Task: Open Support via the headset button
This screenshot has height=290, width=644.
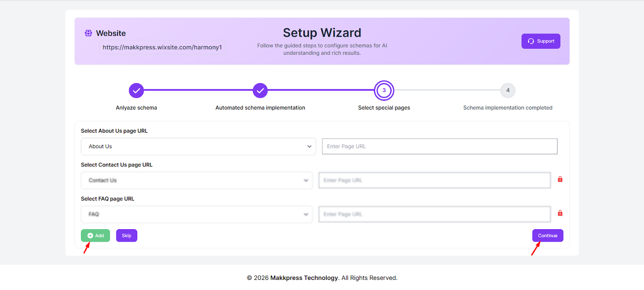Action: point(541,41)
